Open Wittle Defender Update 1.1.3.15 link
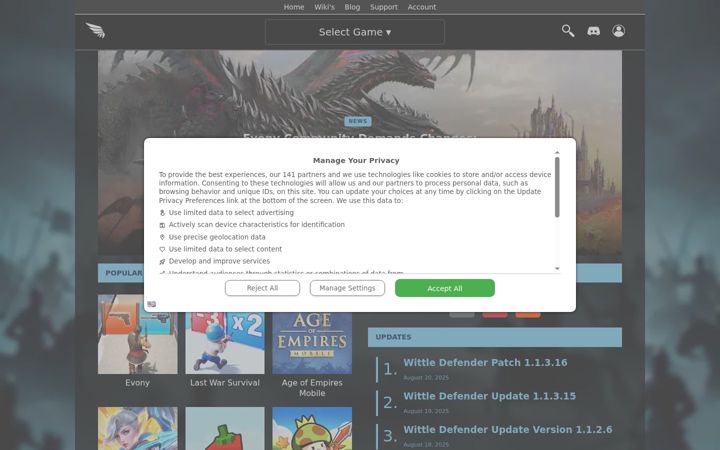The width and height of the screenshot is (720, 450). click(x=489, y=396)
